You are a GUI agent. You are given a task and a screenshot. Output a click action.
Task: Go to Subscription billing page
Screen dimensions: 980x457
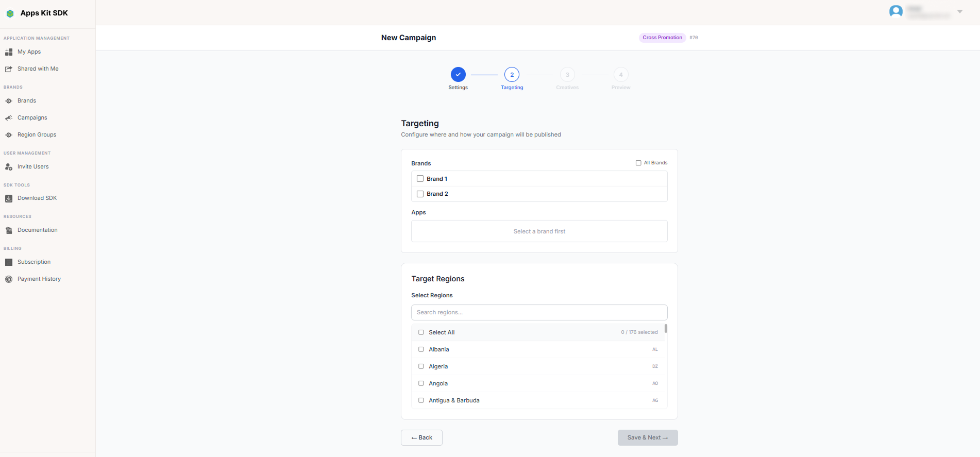click(34, 262)
